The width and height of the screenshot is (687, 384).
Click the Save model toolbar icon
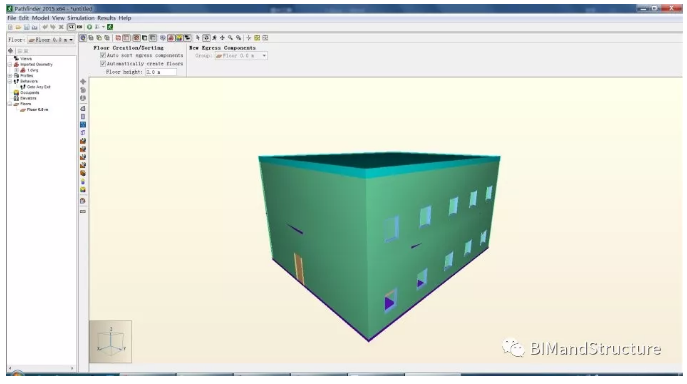click(x=26, y=27)
